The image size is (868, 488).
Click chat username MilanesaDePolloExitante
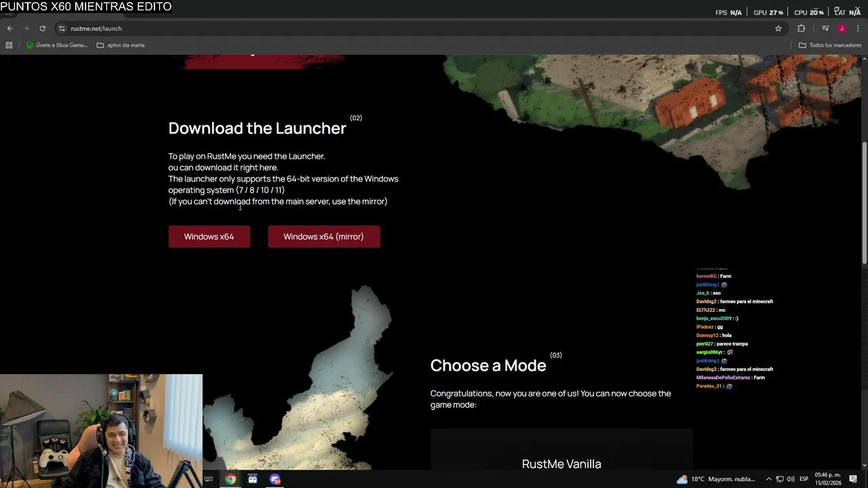point(723,378)
